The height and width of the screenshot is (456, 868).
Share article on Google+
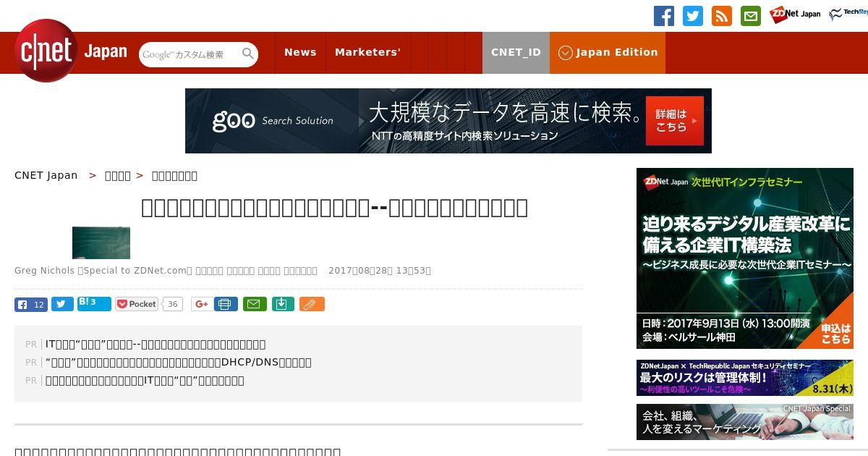pyautogui.click(x=202, y=304)
